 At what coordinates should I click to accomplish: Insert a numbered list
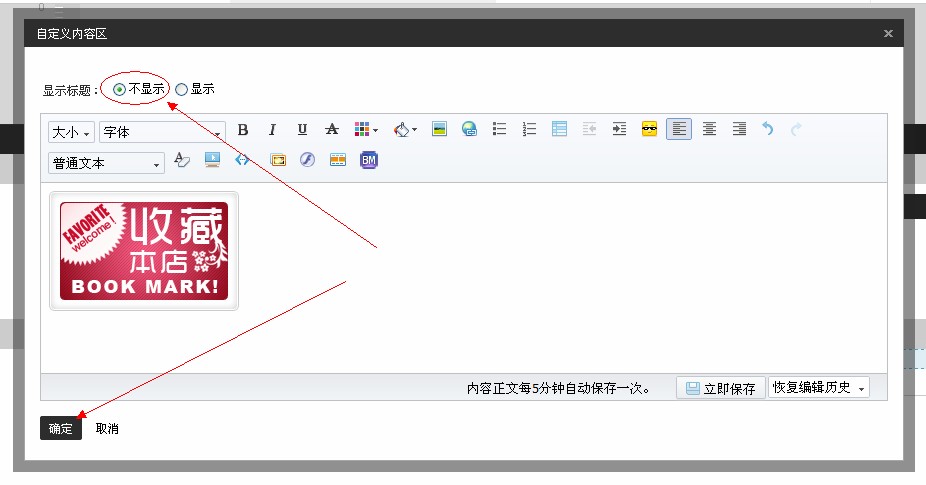(x=530, y=130)
